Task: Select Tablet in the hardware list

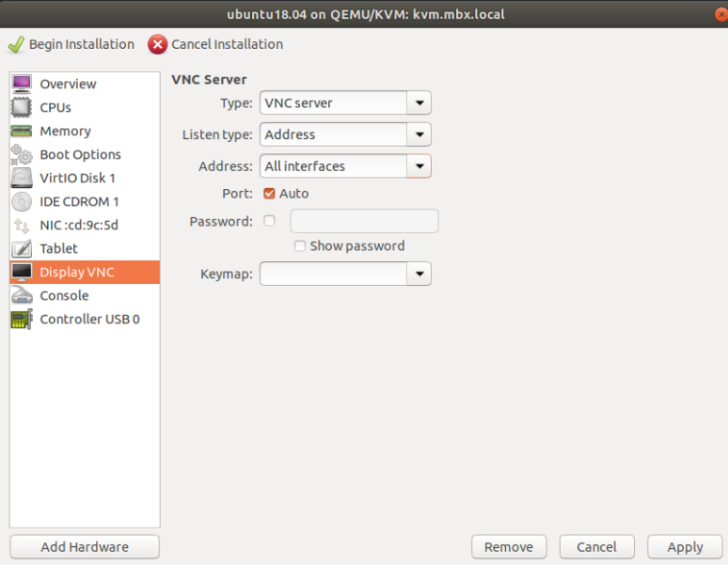Action: (x=85, y=248)
